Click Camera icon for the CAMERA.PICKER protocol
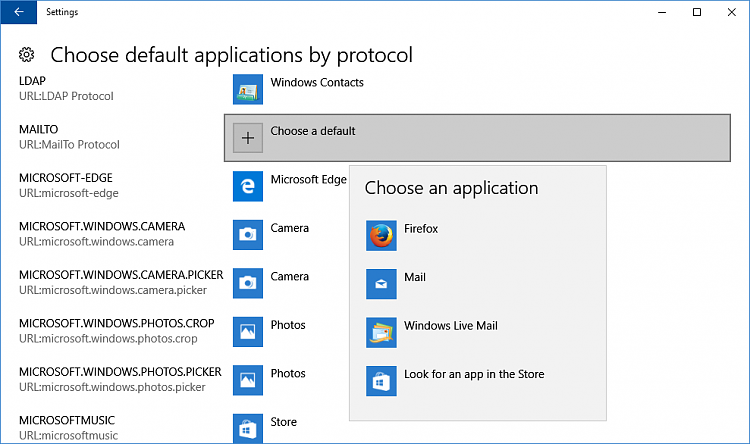Image resolution: width=750 pixels, height=444 pixels. (x=248, y=283)
